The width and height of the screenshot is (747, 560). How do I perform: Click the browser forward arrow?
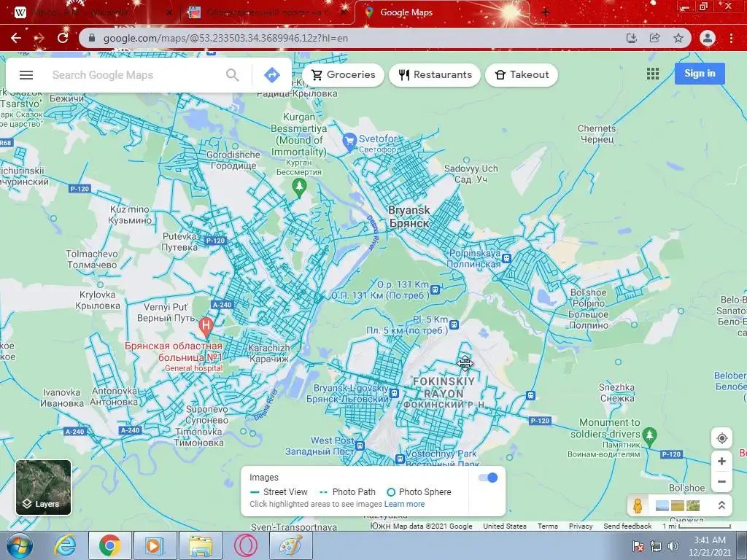(39, 38)
